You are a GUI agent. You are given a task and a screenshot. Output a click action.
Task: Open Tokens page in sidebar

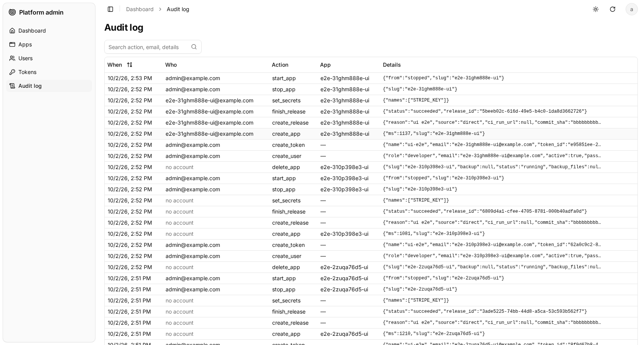point(49,72)
